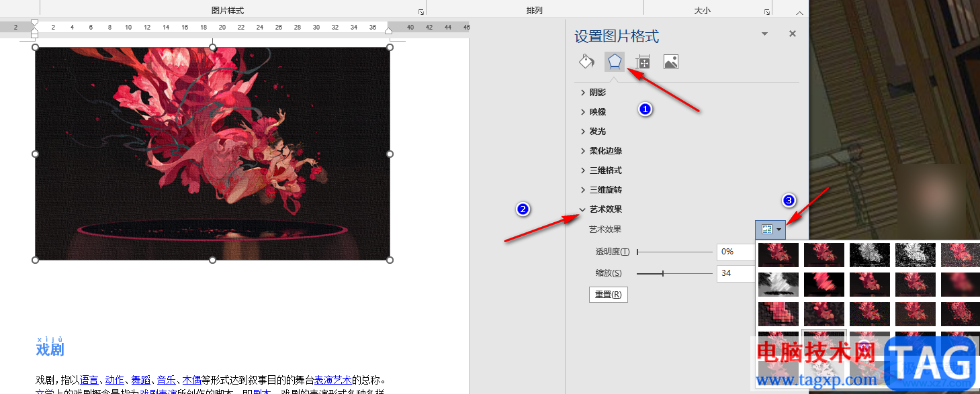Open the task pane options arrow
The image size is (980, 394).
(x=764, y=34)
